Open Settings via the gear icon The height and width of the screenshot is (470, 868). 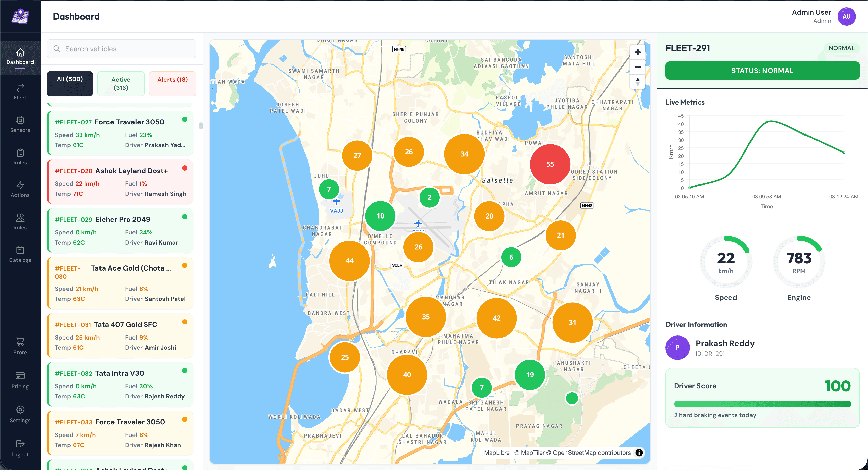[20, 414]
